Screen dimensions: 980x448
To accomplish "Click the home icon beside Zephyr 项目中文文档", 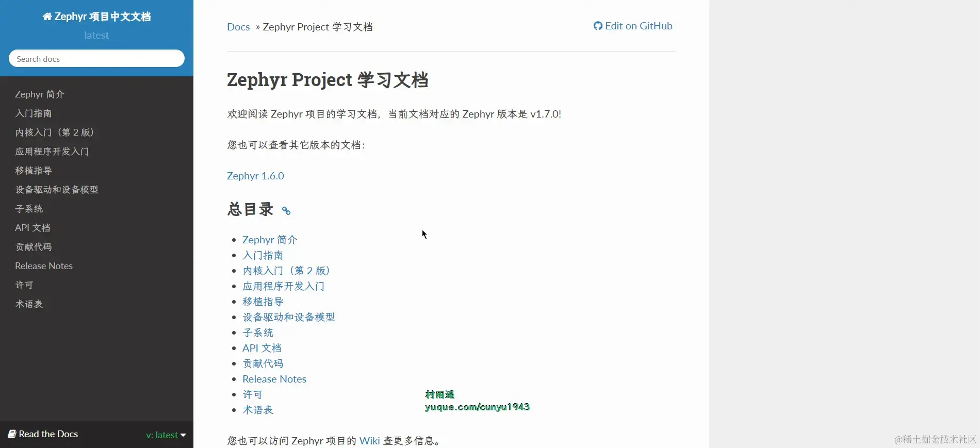I will (47, 16).
